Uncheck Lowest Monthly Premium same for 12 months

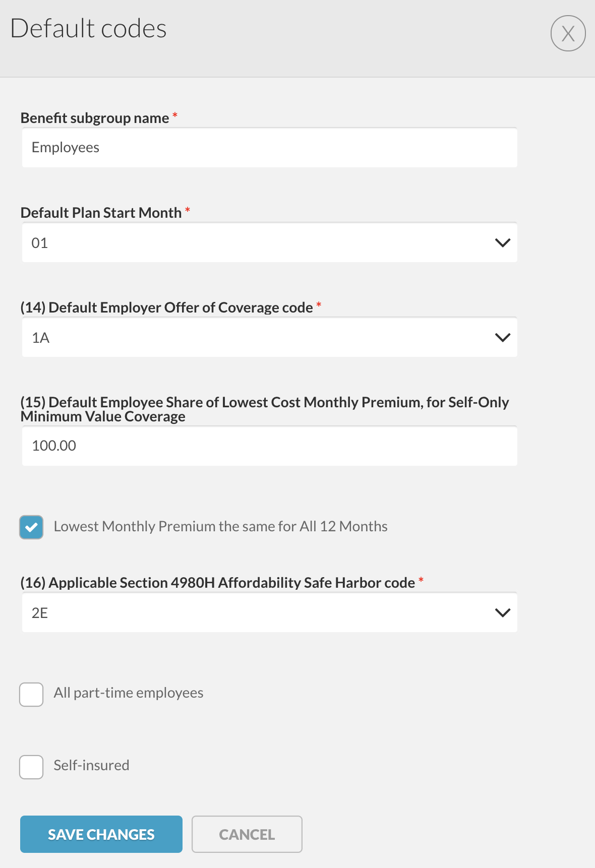point(31,527)
